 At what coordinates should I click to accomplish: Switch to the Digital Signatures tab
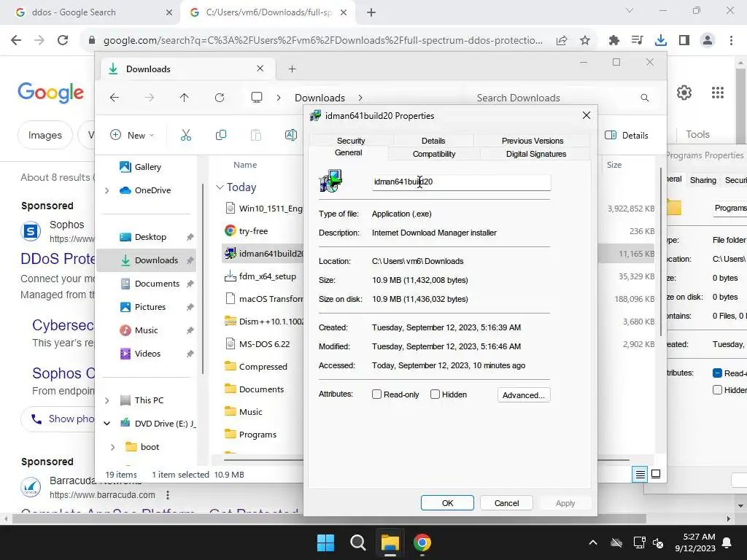pos(536,154)
